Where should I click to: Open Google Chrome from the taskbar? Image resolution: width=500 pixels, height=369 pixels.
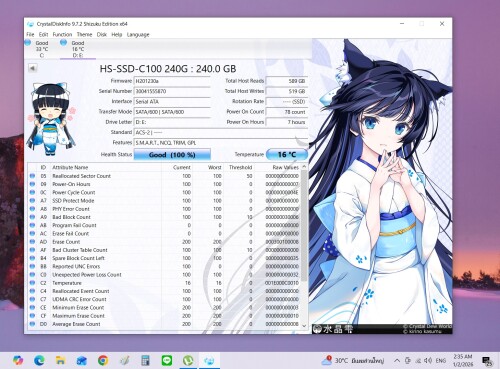[103, 360]
